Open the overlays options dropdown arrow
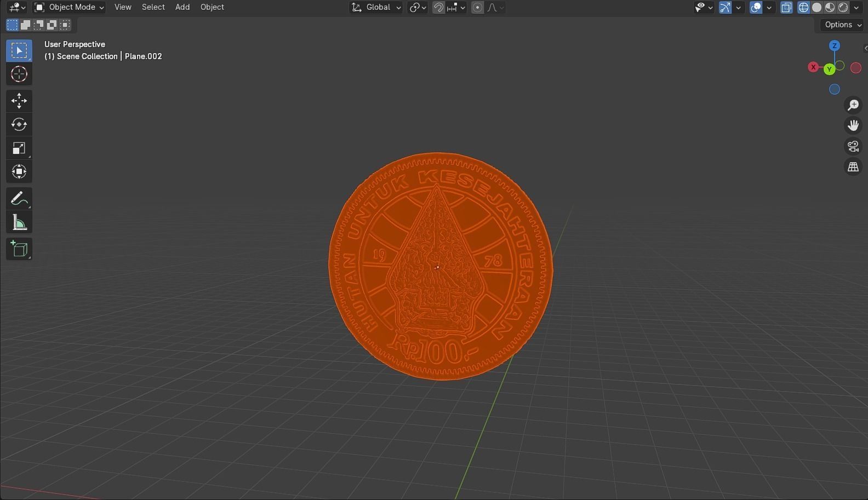This screenshot has width=868, height=500. click(x=769, y=7)
